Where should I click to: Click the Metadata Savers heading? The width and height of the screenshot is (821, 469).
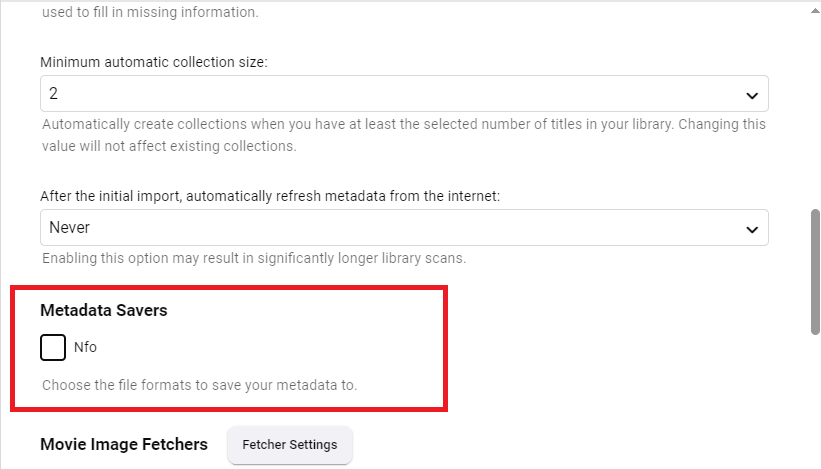click(104, 310)
